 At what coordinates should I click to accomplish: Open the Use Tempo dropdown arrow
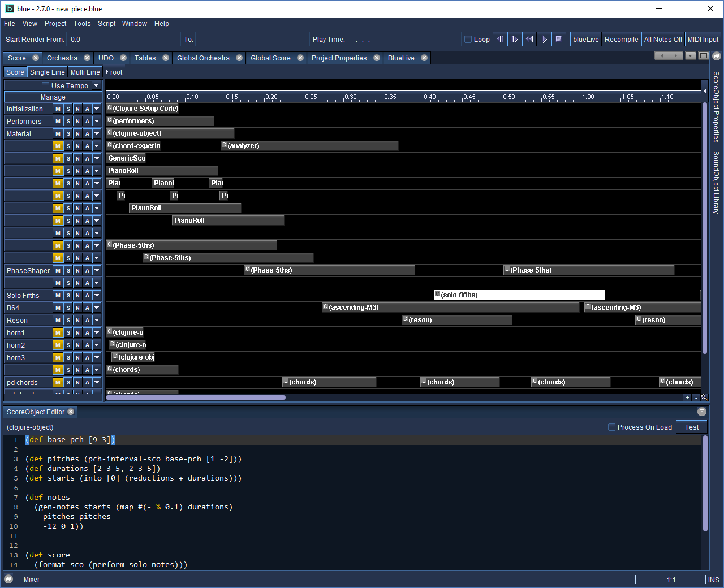click(96, 86)
